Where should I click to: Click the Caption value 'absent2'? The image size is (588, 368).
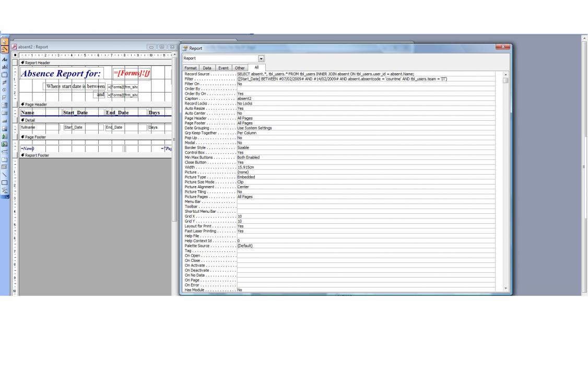tap(366, 98)
